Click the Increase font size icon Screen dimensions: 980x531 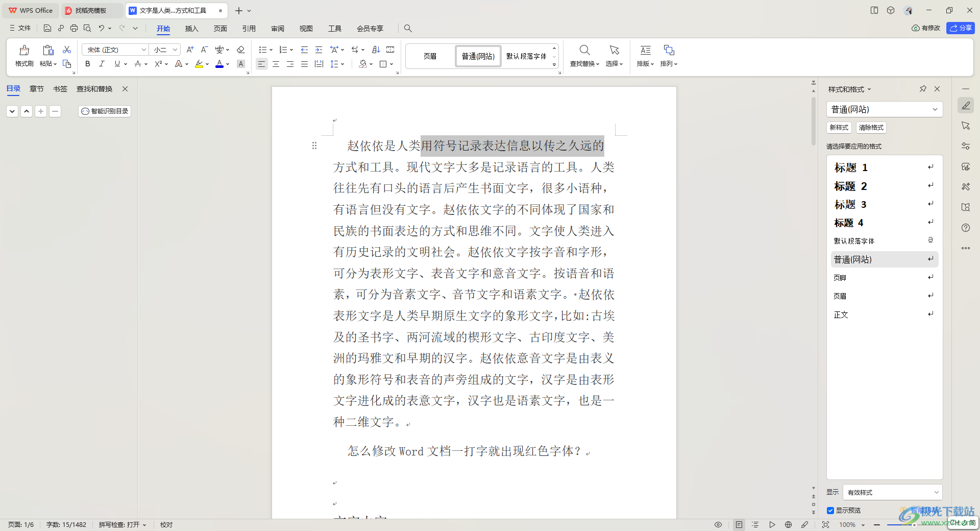coord(190,50)
